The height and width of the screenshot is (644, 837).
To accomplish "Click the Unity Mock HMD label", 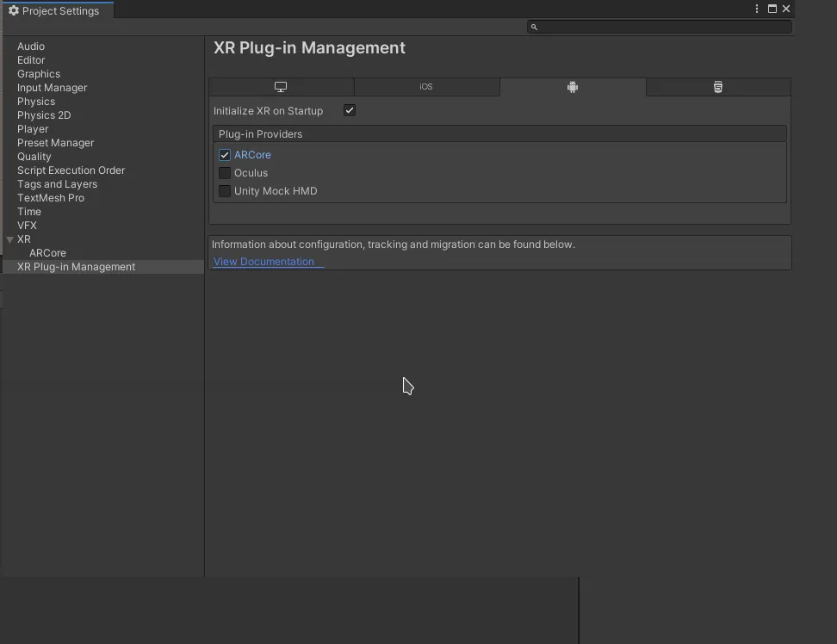I will click(x=276, y=191).
